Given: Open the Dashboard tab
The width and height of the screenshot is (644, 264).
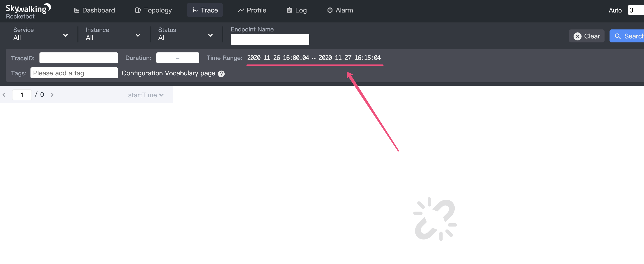Looking at the screenshot, I should (x=94, y=10).
